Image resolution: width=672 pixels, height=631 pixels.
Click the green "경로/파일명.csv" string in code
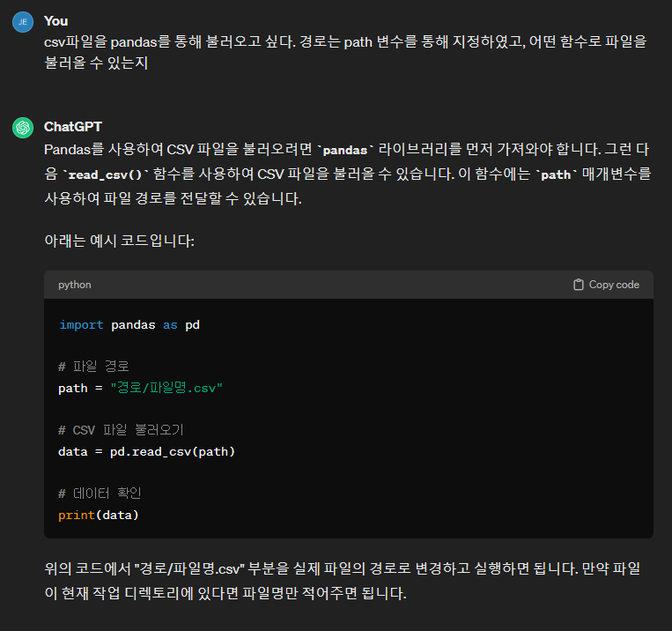[166, 389]
